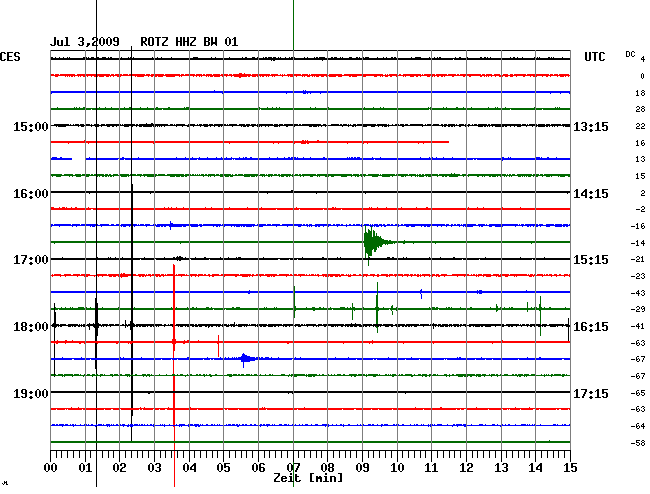Click the 15:00 local time label
The image size is (650, 494).
(31, 126)
